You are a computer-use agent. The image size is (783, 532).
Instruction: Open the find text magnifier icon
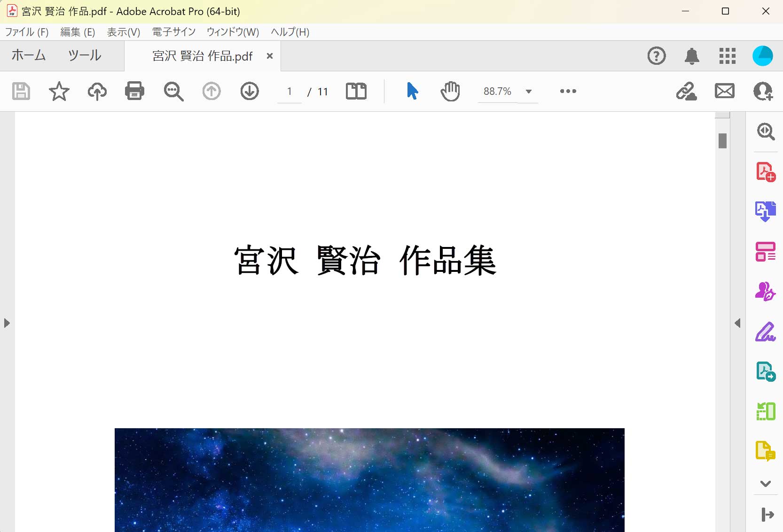coord(173,91)
